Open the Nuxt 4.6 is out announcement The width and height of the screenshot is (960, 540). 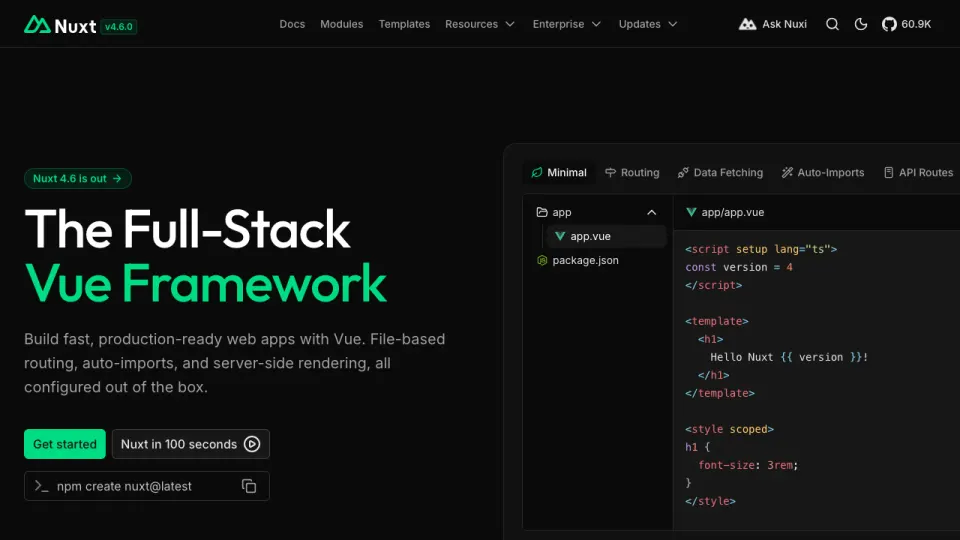tap(78, 178)
